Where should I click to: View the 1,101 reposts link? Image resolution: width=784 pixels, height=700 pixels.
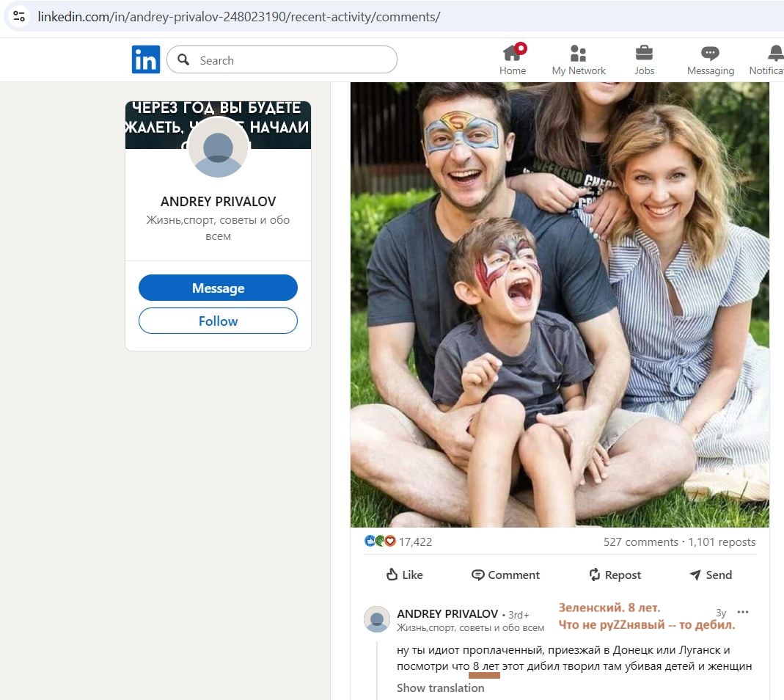(722, 542)
